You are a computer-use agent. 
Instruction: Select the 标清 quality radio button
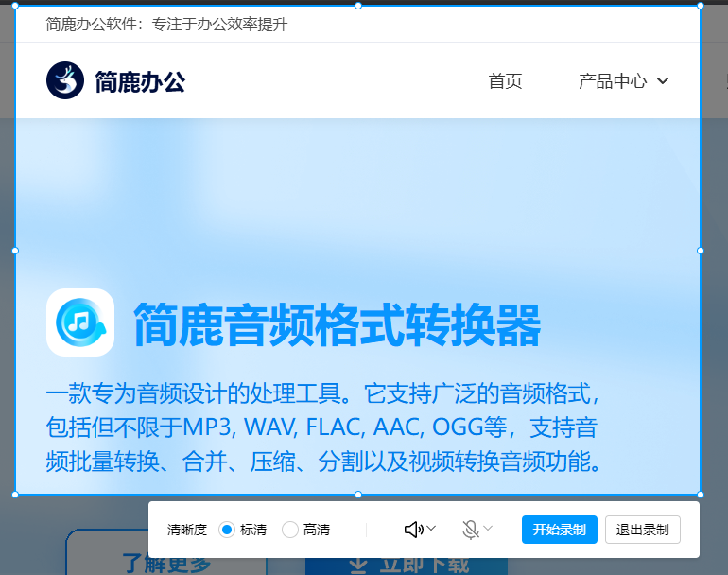(227, 530)
